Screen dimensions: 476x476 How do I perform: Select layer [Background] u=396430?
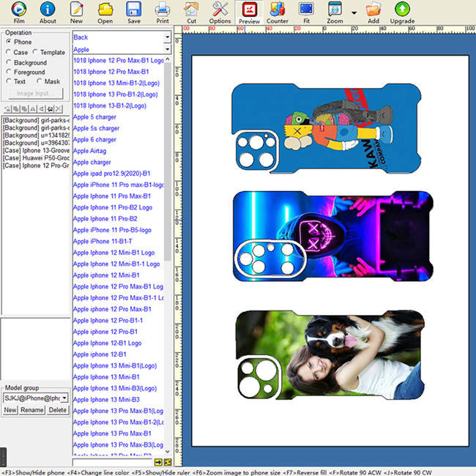pyautogui.click(x=36, y=143)
